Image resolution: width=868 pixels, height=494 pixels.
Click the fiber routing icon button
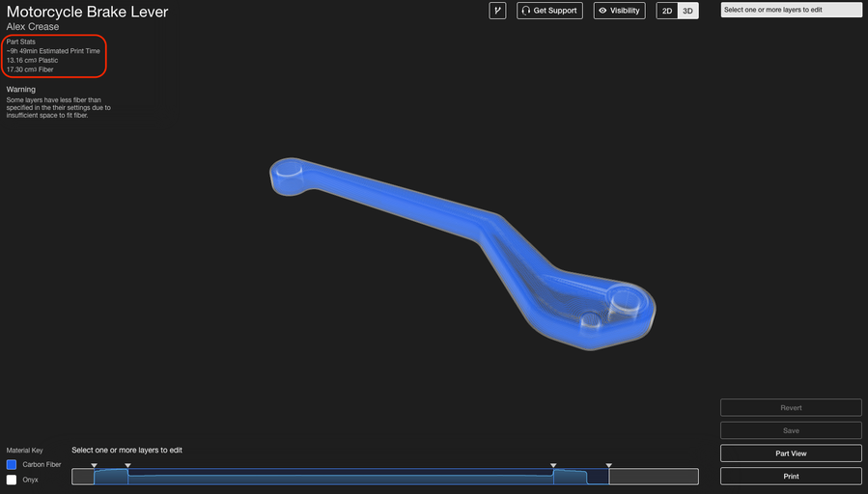(x=497, y=11)
